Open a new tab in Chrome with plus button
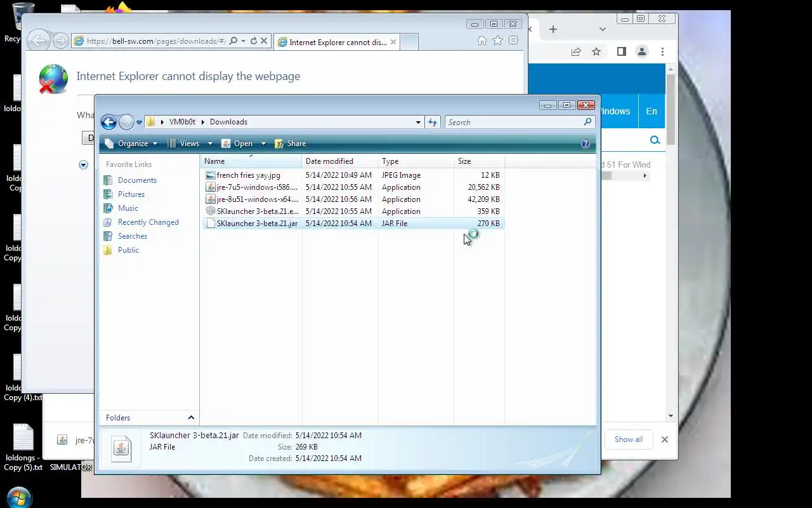812x508 pixels. click(553, 29)
